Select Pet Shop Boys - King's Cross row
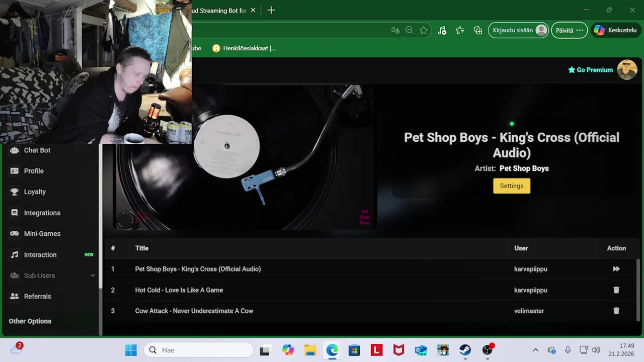 370,269
